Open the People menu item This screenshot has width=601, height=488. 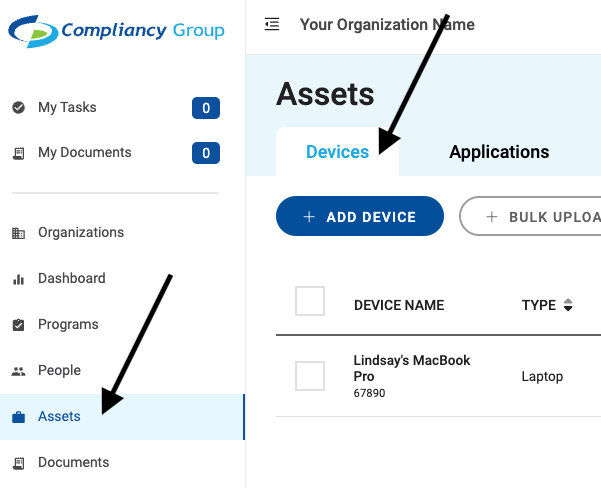(59, 370)
